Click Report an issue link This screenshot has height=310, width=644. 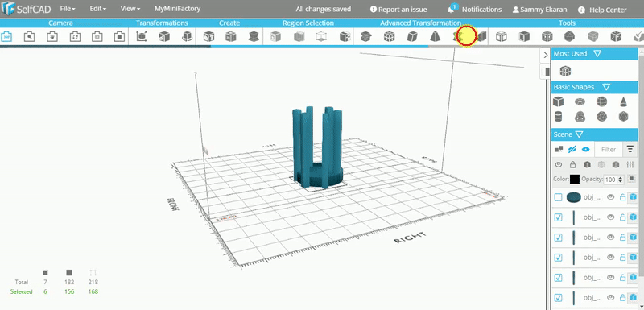pos(398,10)
